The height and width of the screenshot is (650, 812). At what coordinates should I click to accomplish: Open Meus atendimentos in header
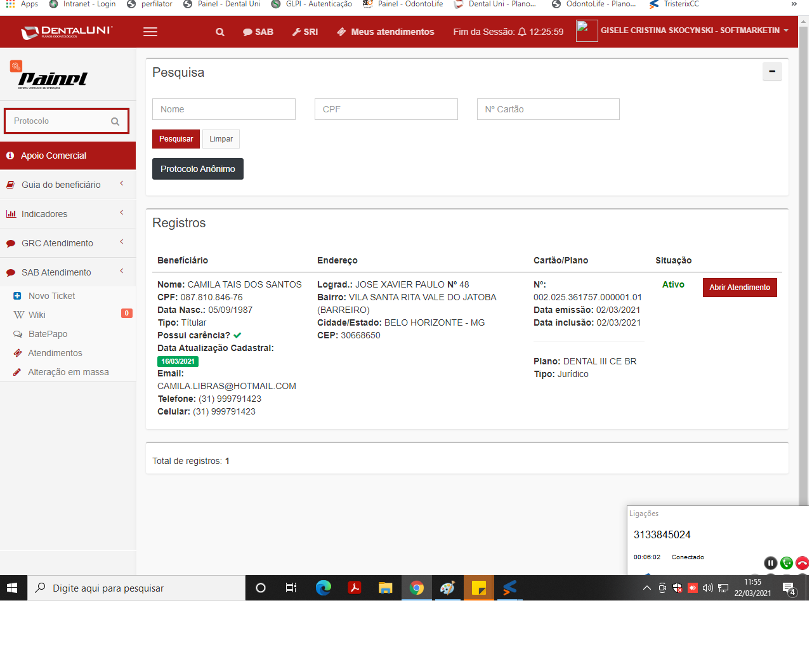(386, 32)
